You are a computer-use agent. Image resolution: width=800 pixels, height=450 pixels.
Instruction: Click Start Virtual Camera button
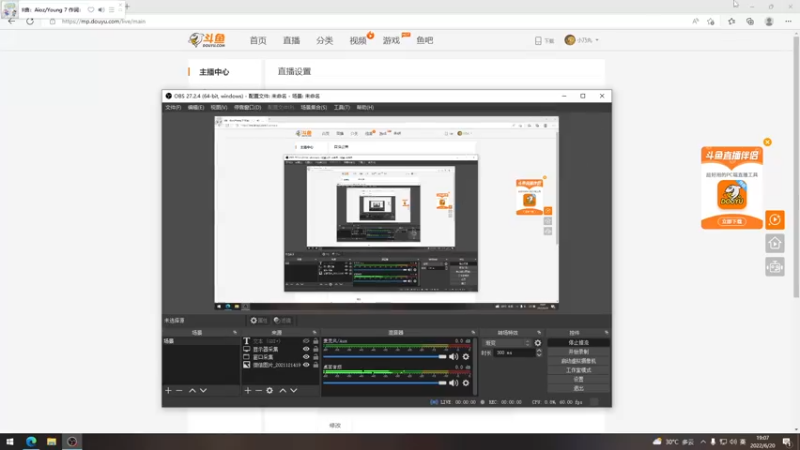coord(578,361)
